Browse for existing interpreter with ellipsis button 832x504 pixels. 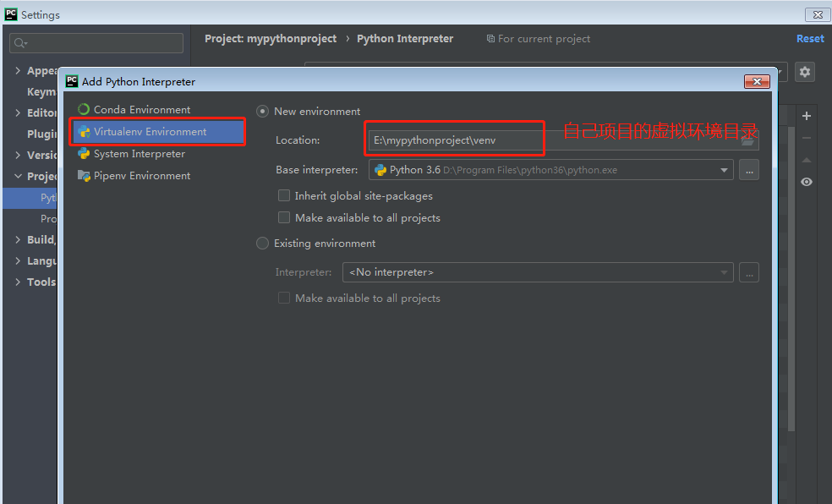pos(748,272)
